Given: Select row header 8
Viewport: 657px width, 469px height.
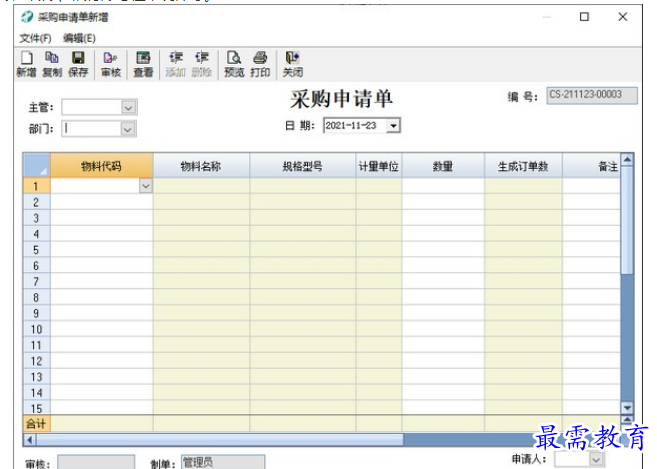Looking at the screenshot, I should (x=36, y=298).
